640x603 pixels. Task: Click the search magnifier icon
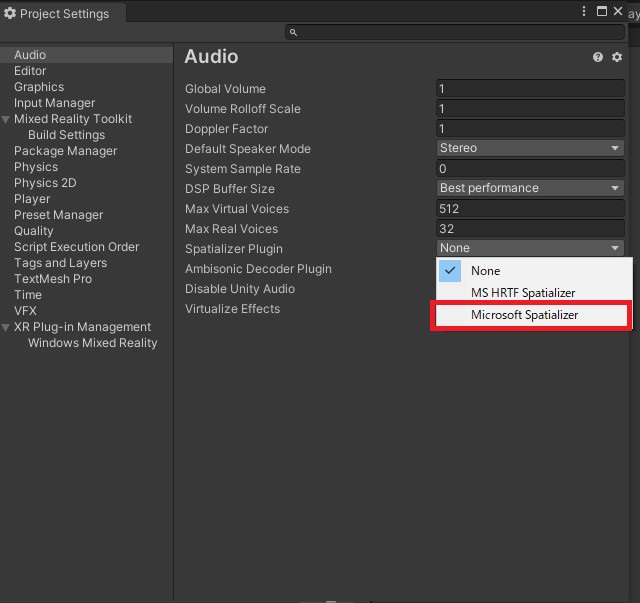[293, 32]
